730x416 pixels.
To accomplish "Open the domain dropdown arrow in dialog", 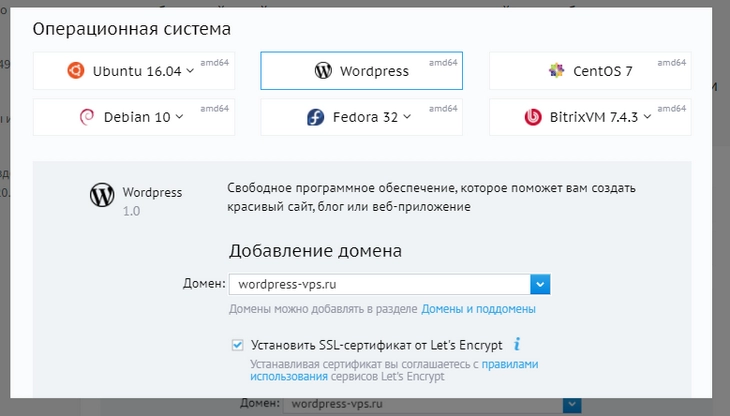I will click(540, 284).
